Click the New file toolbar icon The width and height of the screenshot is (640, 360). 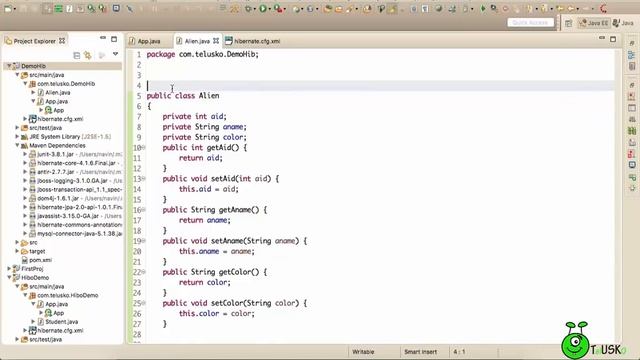pyautogui.click(x=8, y=8)
